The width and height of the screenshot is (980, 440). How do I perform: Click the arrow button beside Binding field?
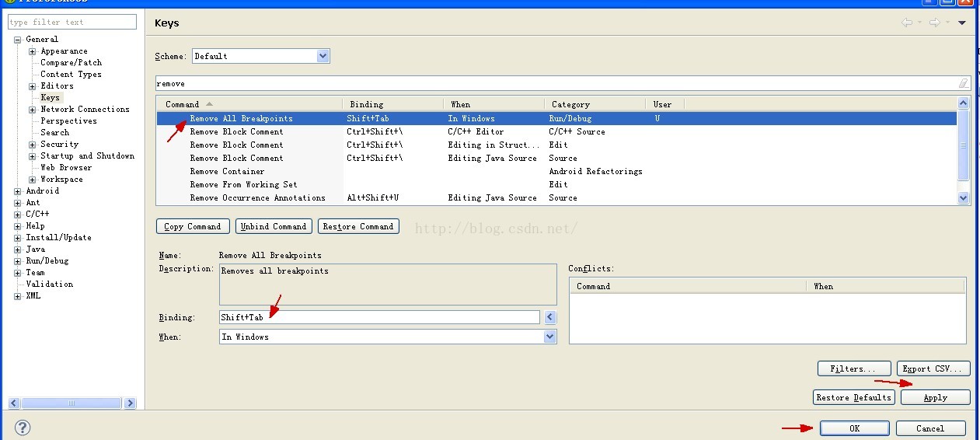[550, 317]
